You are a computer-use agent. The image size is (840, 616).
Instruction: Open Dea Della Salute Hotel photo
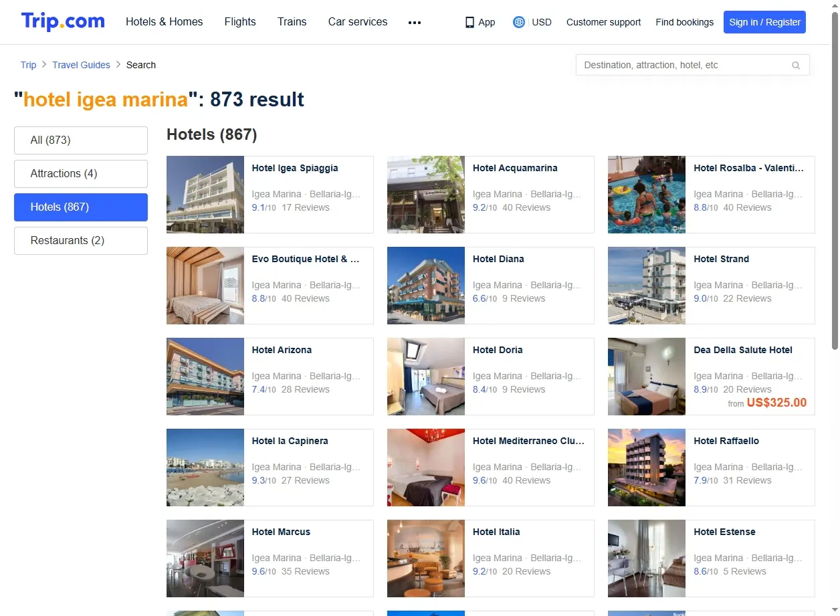(x=647, y=377)
